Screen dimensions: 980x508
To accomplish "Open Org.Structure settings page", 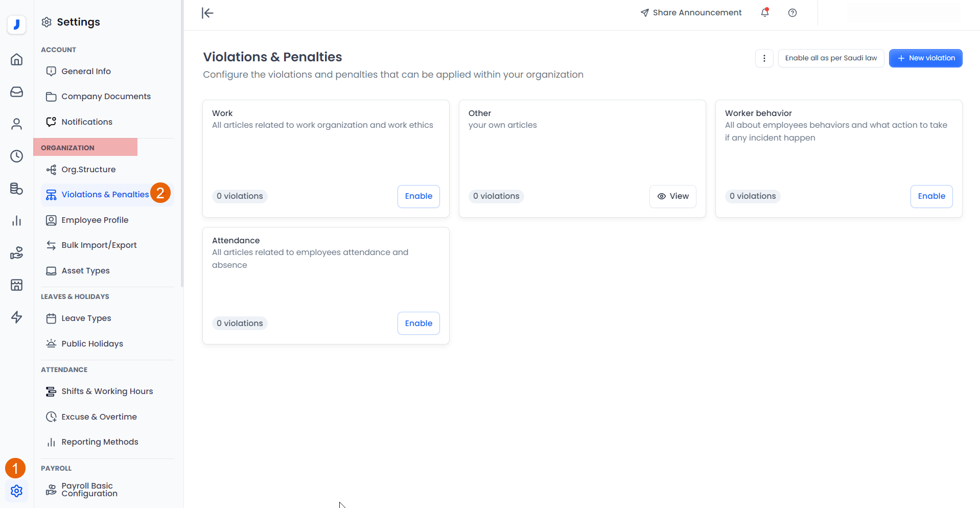I will pos(88,170).
